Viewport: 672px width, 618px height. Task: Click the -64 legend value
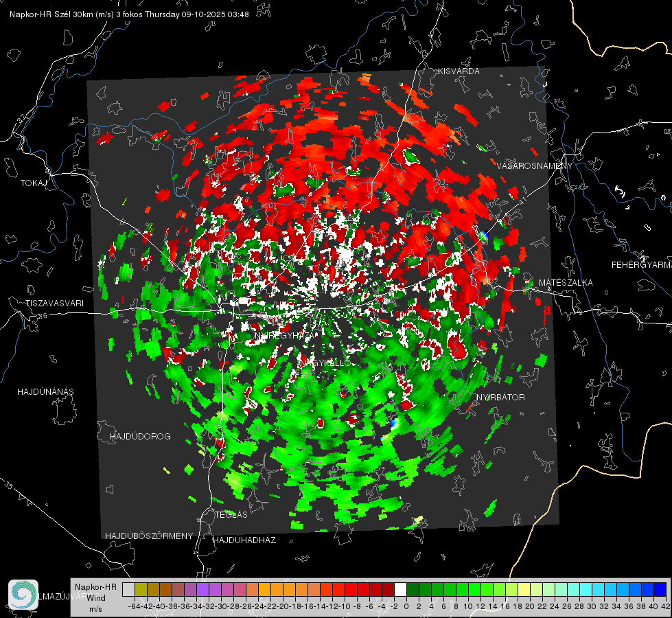pos(134,606)
